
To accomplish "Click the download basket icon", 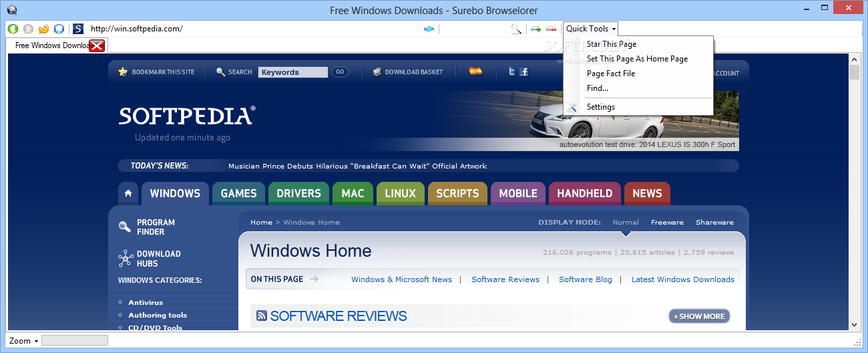I will tap(377, 72).
